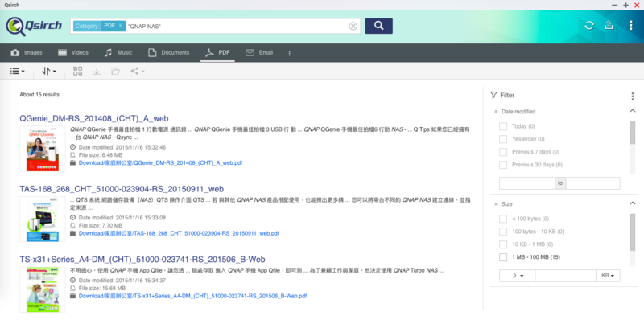
Task: Click the date range start field
Action: [x=527, y=183]
